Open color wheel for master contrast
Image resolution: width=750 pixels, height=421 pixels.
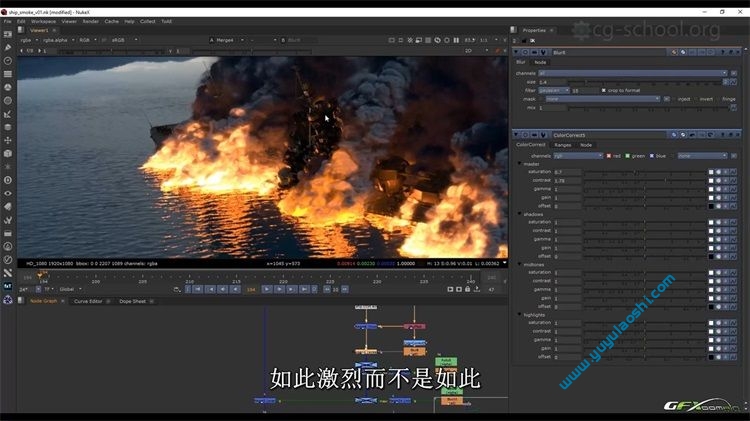[718, 180]
